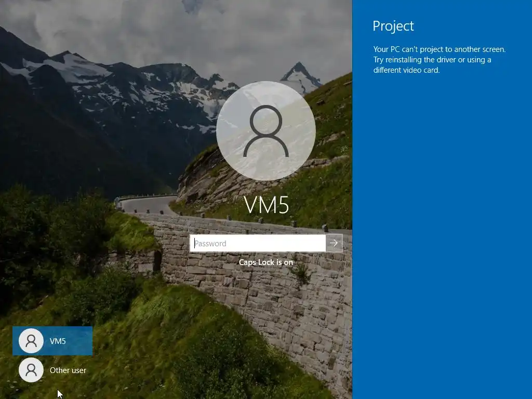
Task: Click the person silhouette inside the large avatar
Action: [x=266, y=131]
